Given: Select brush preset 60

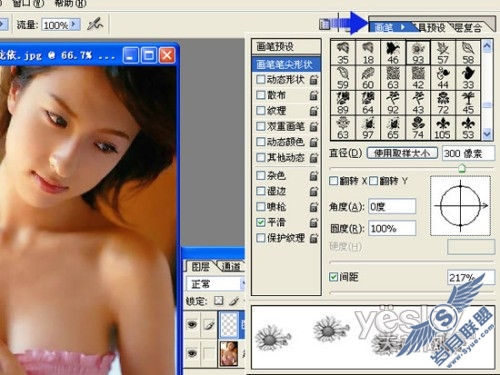Looking at the screenshot, I should [x=368, y=77].
